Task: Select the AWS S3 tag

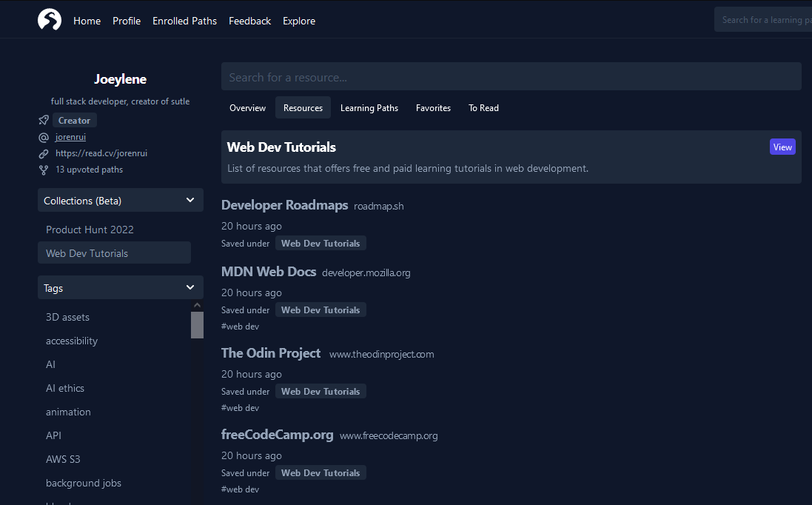Action: point(63,459)
